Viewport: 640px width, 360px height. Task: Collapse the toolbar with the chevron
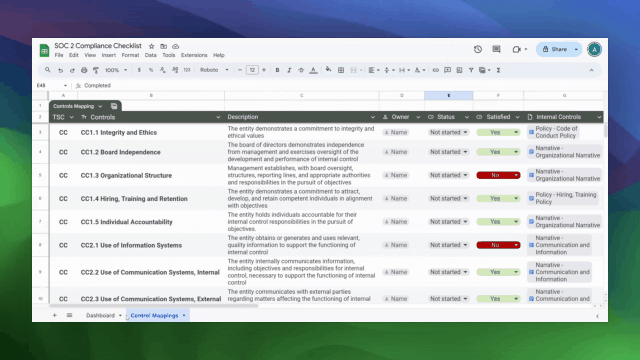pos(591,70)
